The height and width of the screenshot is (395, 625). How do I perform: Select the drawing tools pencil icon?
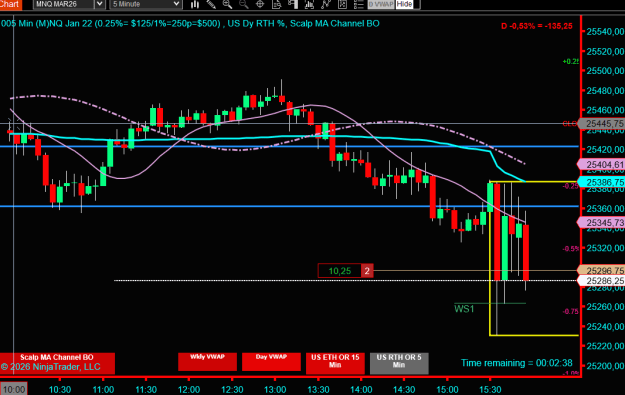point(211,4)
